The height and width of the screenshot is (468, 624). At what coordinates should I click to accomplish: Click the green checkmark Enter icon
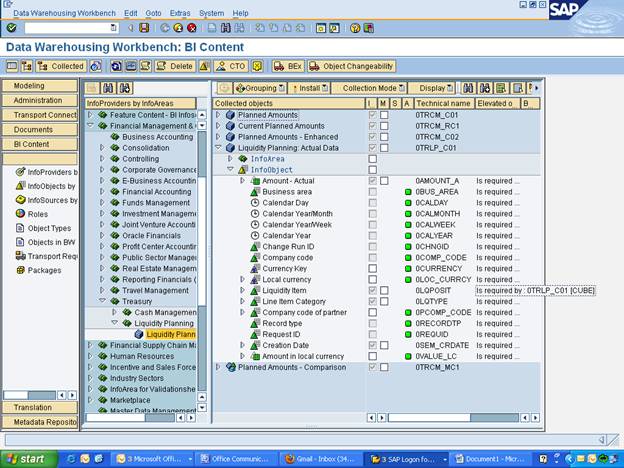point(12,28)
